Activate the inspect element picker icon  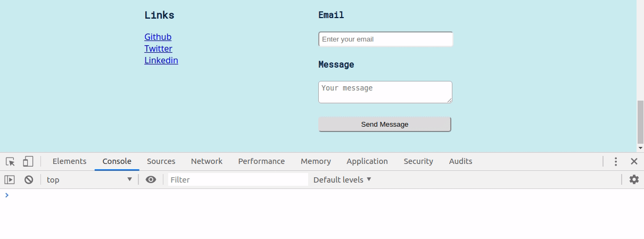coord(10,161)
